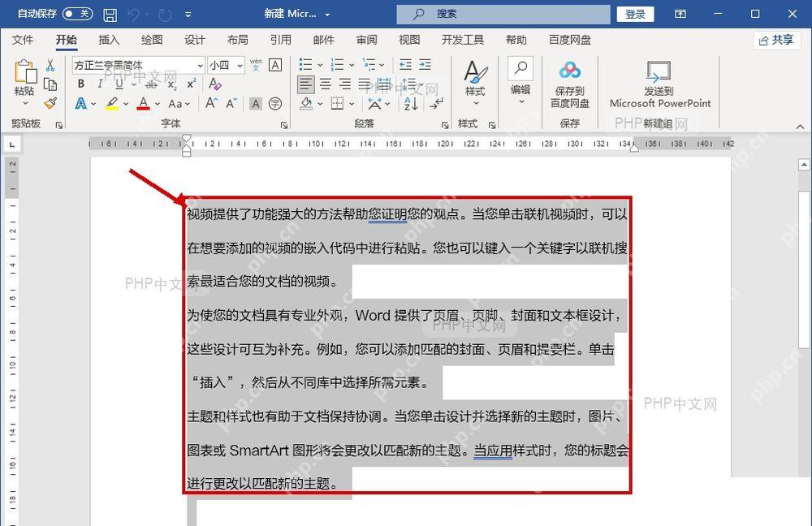Open the 编辑 editing button
The width and height of the screenshot is (812, 526).
click(x=520, y=82)
